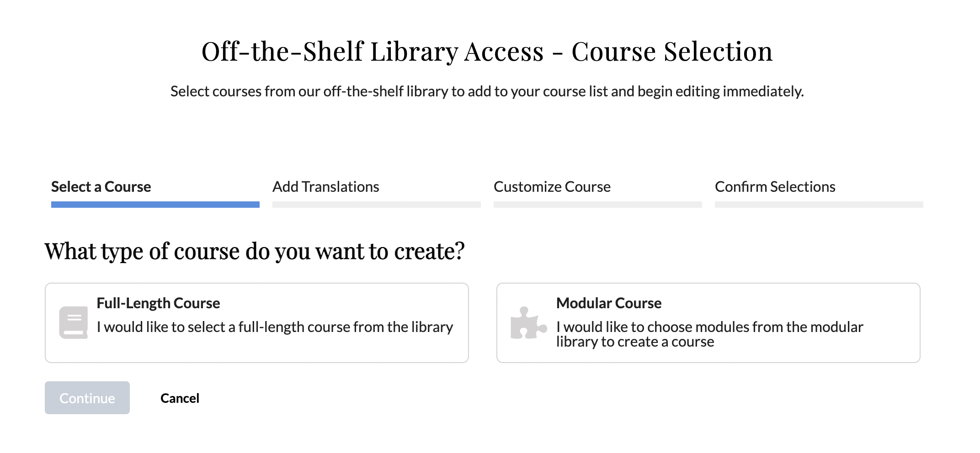This screenshot has height=453, width=980.
Task: Click the question heading about course type
Action: pos(255,251)
